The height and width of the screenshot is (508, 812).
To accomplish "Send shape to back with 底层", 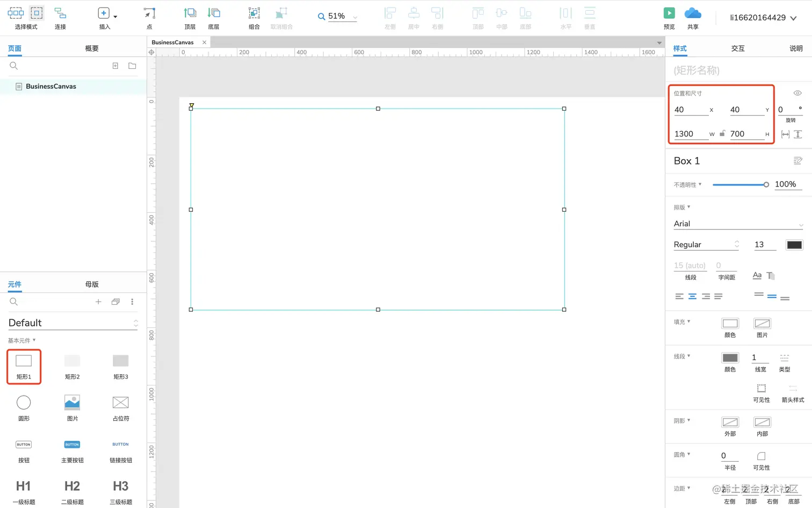I will click(x=214, y=17).
